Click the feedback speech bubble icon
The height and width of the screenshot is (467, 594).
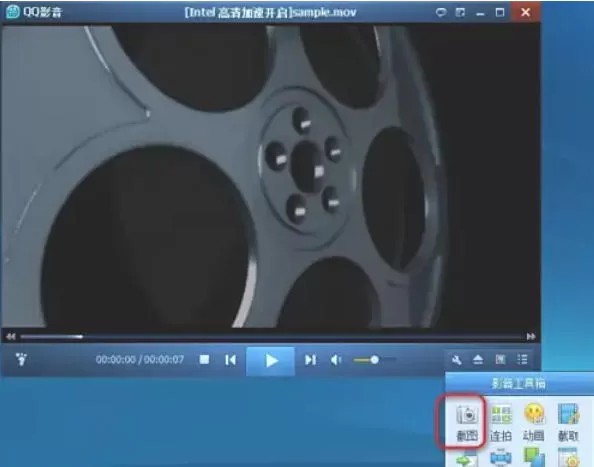pyautogui.click(x=441, y=12)
